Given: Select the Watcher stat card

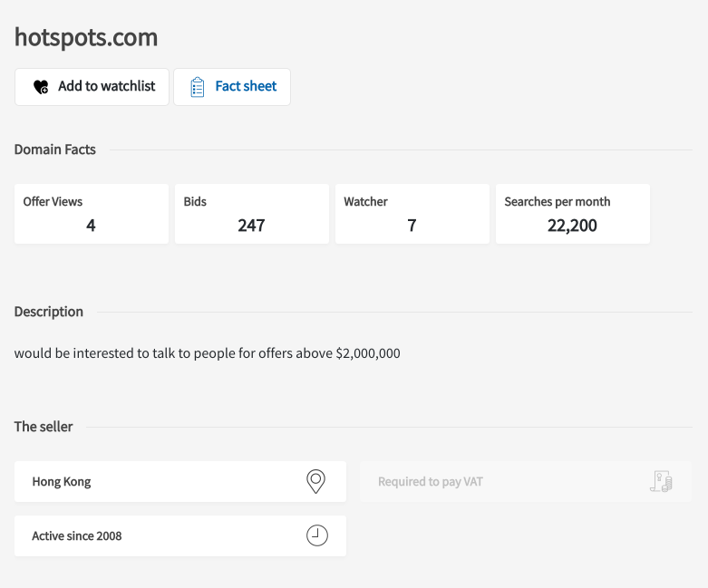Looking at the screenshot, I should tap(412, 214).
